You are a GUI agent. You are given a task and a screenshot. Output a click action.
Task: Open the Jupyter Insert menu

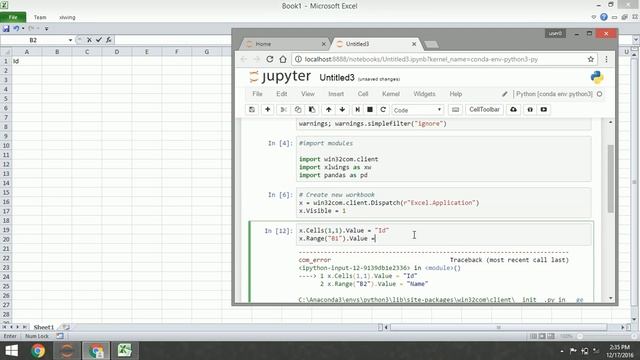[x=336, y=94]
